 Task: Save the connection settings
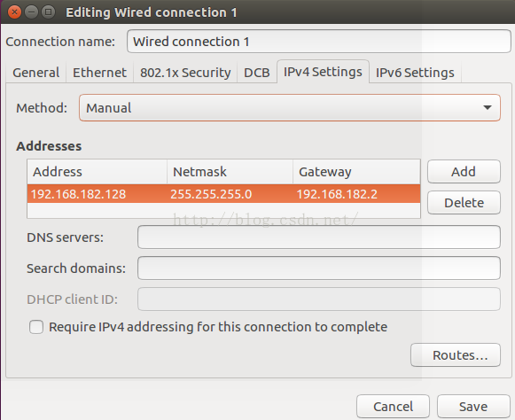tap(473, 407)
